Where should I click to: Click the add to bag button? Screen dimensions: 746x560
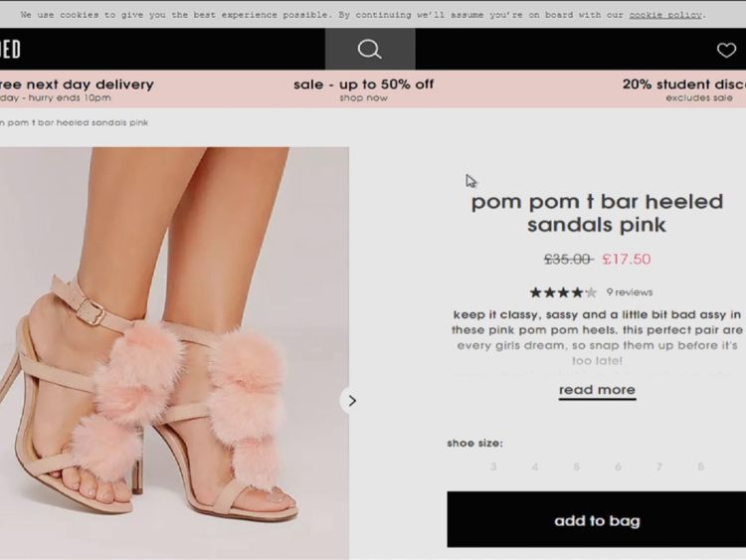(597, 520)
